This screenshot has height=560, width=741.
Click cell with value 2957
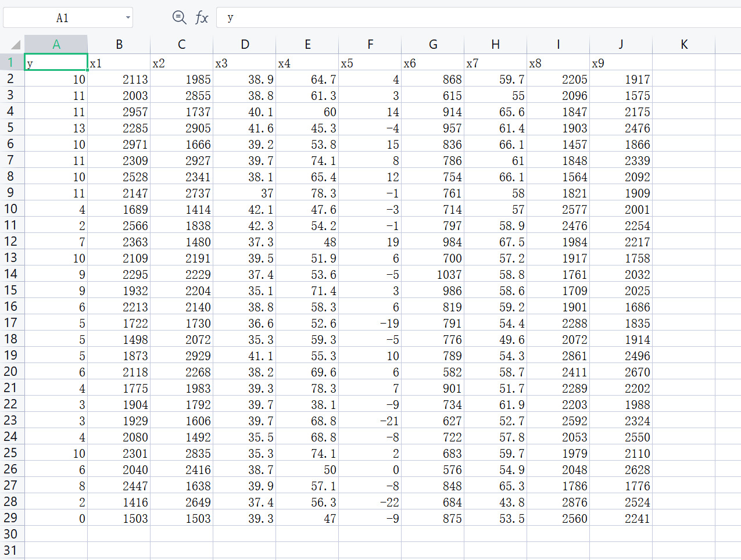click(x=119, y=111)
